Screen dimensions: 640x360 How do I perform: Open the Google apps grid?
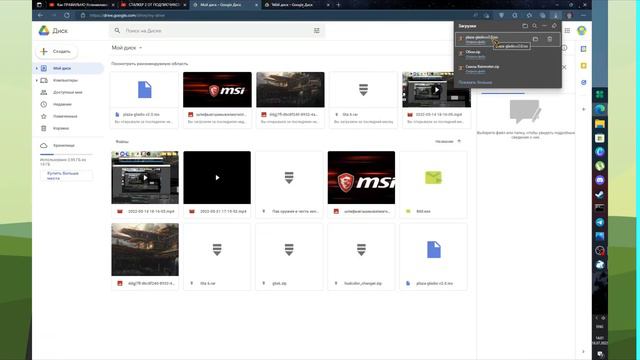pos(567,31)
